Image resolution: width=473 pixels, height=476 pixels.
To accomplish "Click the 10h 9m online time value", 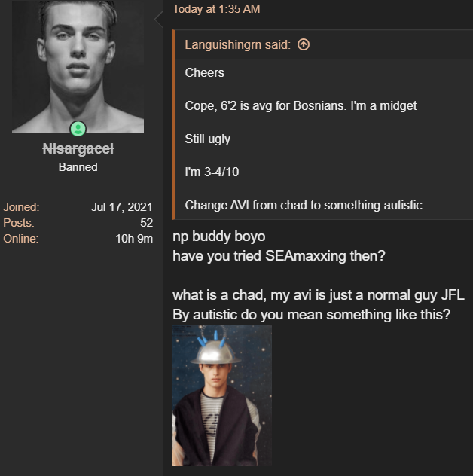I will coord(134,239).
